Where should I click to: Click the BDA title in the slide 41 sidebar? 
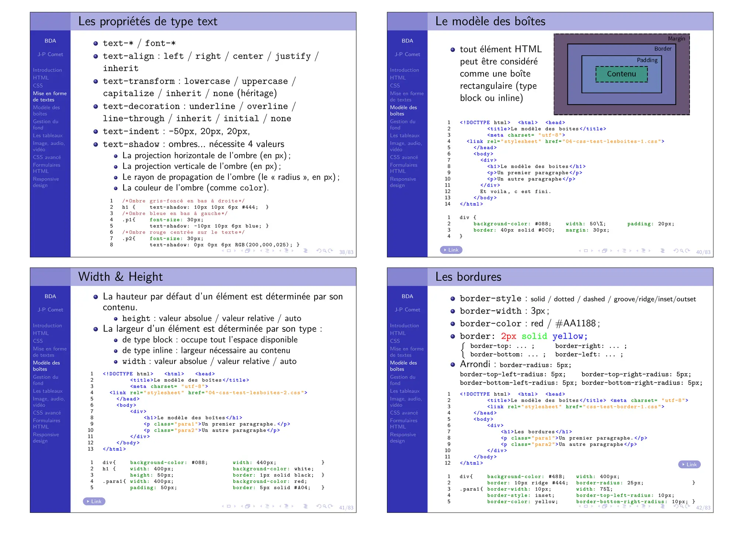click(x=50, y=296)
